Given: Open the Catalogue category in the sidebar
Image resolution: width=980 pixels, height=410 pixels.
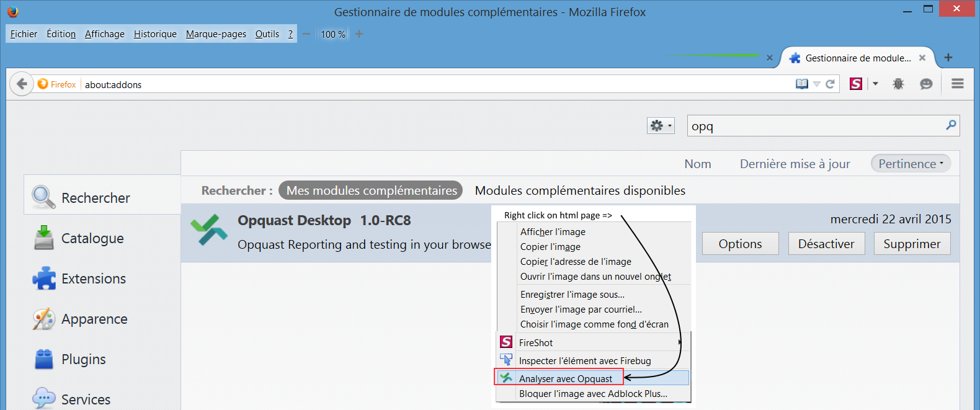Looking at the screenshot, I should click(102, 238).
